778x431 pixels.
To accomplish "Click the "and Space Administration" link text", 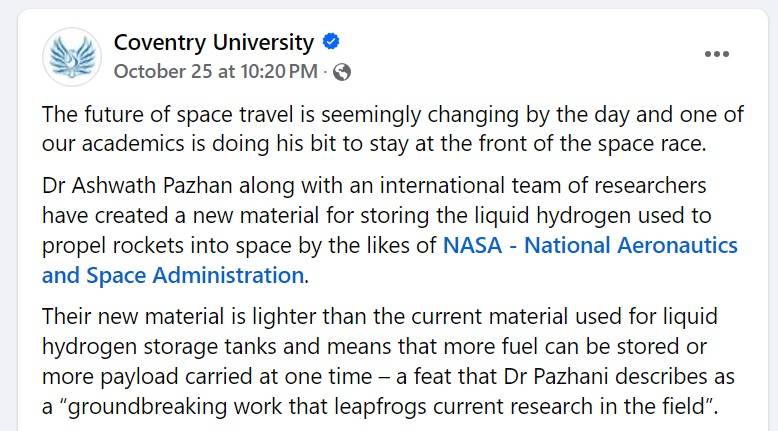I will [x=172, y=274].
